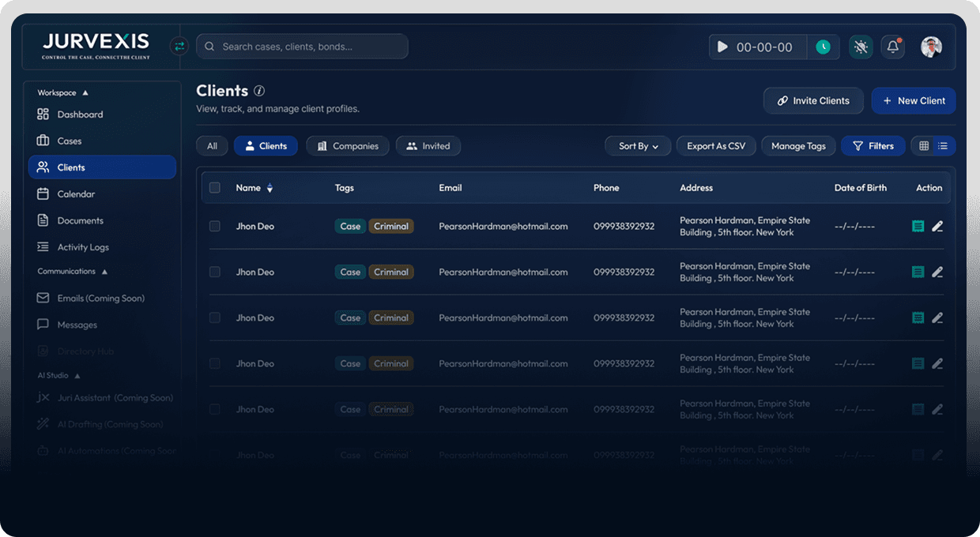Select the Invited filter tab
980x537 pixels.
[428, 146]
